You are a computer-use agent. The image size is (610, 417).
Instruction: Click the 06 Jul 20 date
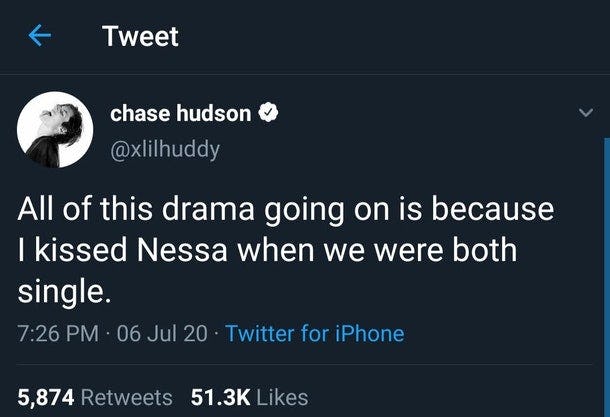[x=162, y=333]
